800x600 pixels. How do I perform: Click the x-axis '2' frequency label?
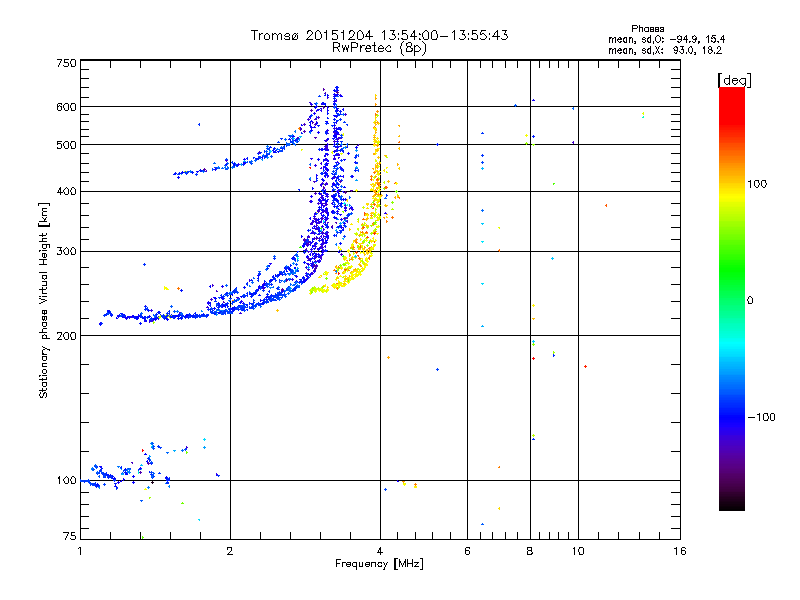[x=230, y=551]
